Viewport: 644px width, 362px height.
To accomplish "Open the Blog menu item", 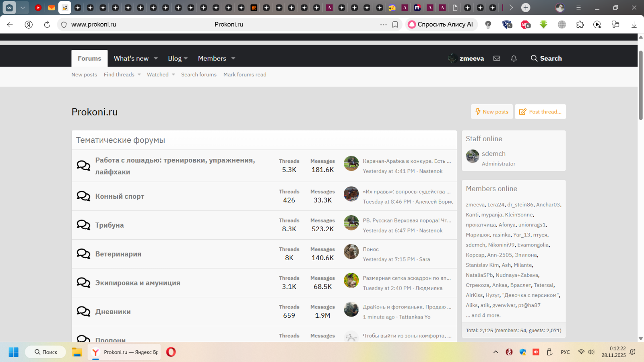I will pos(175,58).
